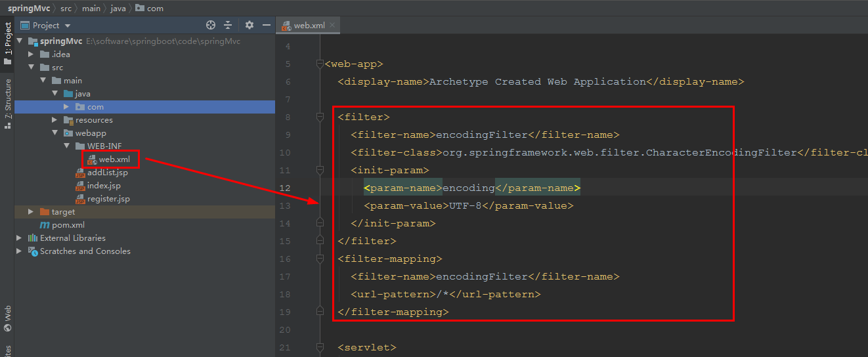This screenshot has height=357, width=868.
Task: Select the com package row
Action: click(x=144, y=107)
